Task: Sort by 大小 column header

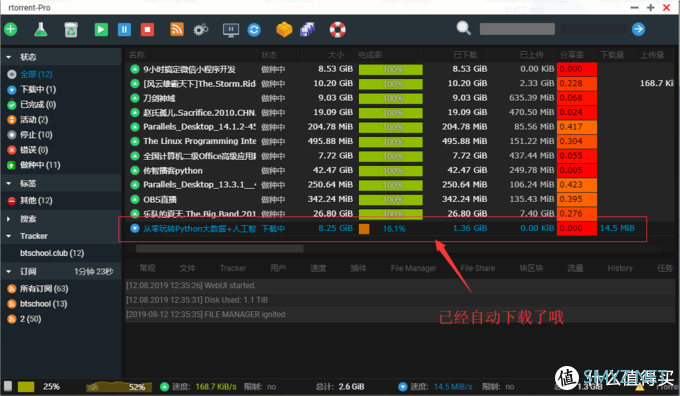Action: [336, 55]
